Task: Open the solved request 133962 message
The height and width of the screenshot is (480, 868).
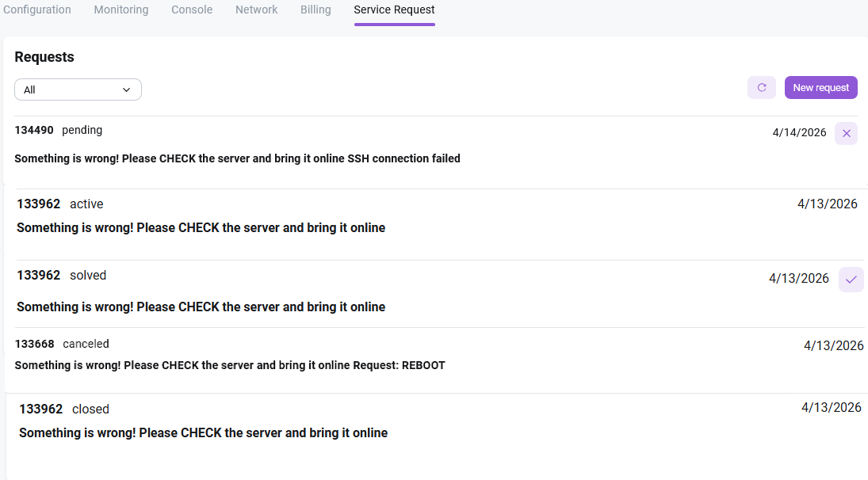Action: [201, 307]
